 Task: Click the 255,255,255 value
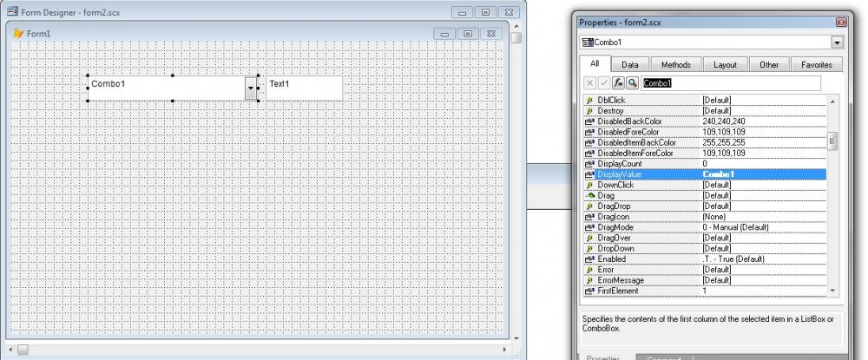coord(724,142)
